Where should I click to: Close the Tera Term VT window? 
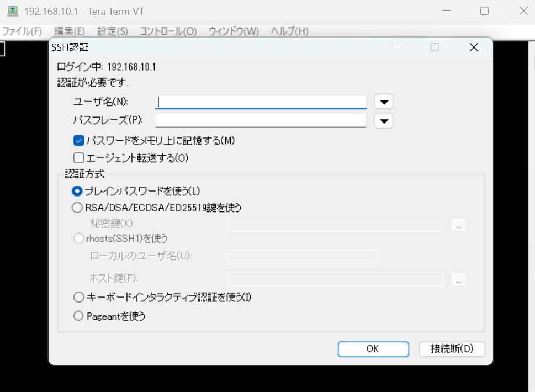(x=523, y=11)
